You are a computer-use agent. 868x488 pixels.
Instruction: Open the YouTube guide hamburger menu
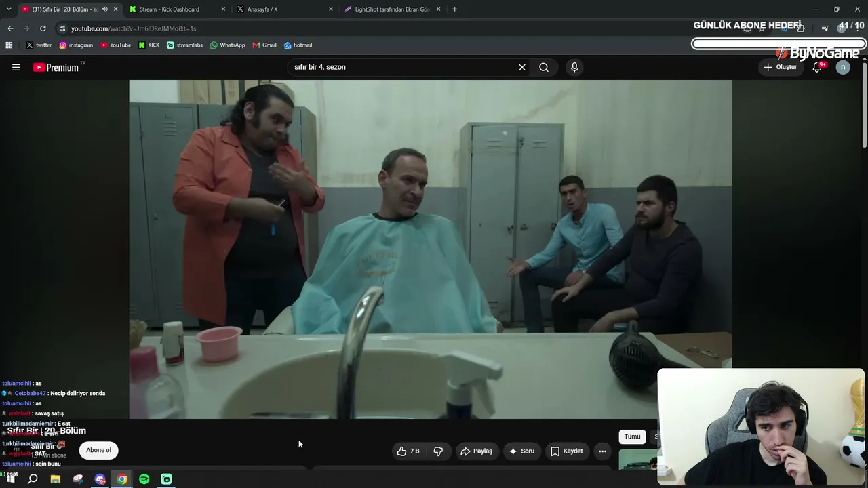tap(16, 67)
